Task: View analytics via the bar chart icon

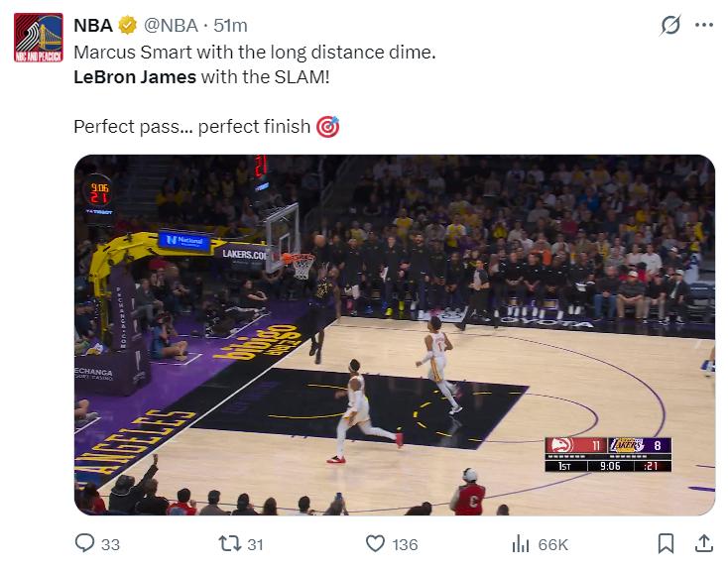Action: tap(521, 543)
